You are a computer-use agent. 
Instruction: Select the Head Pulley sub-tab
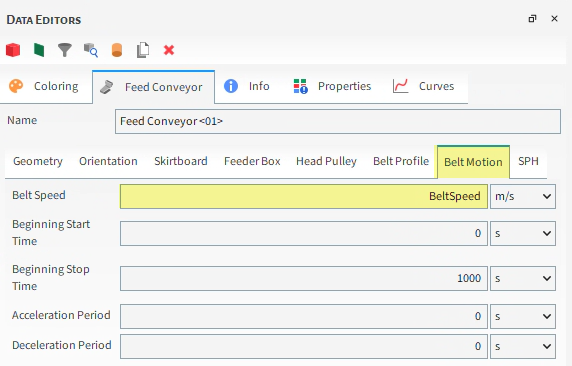click(x=326, y=161)
